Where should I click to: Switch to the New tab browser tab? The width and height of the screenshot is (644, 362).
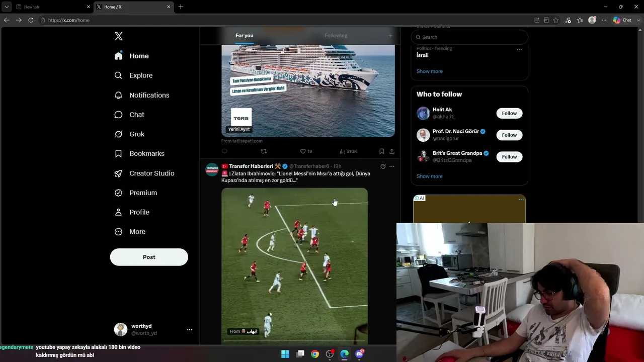pos(52,7)
